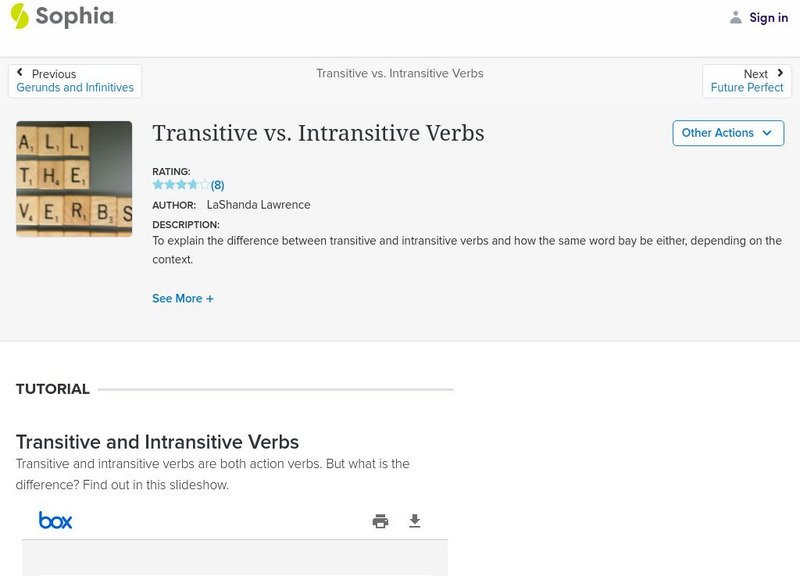
Task: Click the download icon in Box viewer
Action: [x=415, y=521]
